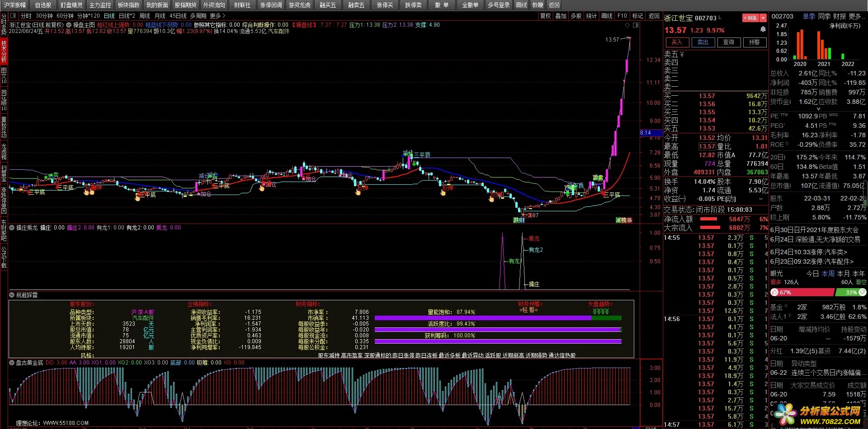Viewport: 868px width, 429px height.
Task: Click the sidebar toggle icon left of 分时
Action: coord(13,16)
